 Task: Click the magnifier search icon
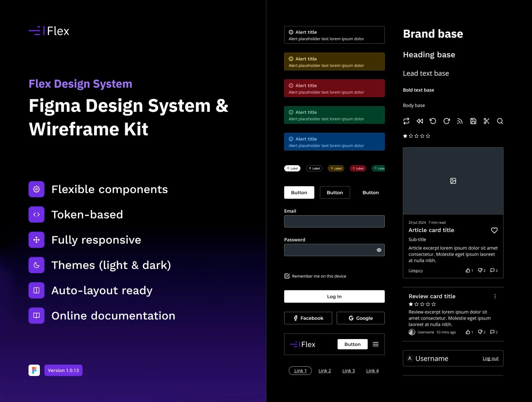500,121
